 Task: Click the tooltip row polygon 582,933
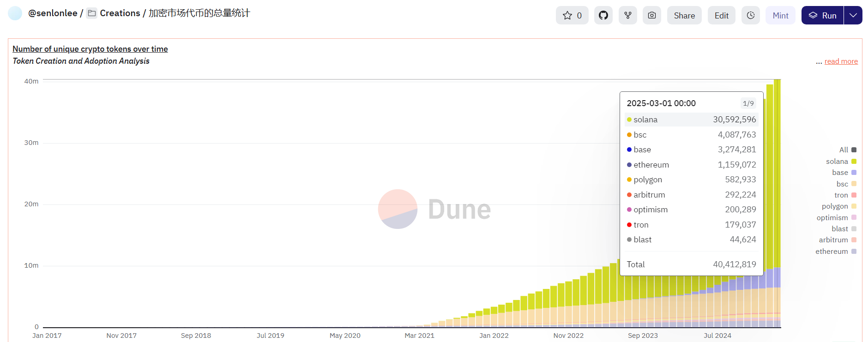click(692, 180)
